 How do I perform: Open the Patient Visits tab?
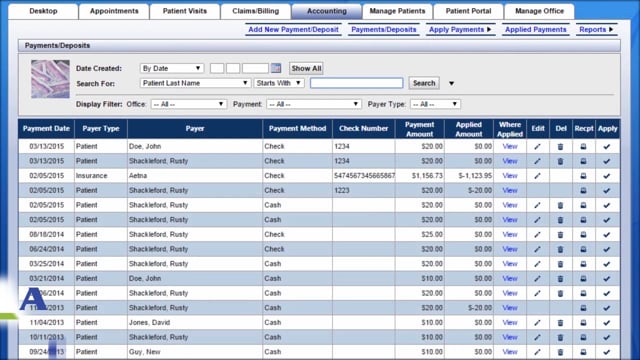coord(185,11)
